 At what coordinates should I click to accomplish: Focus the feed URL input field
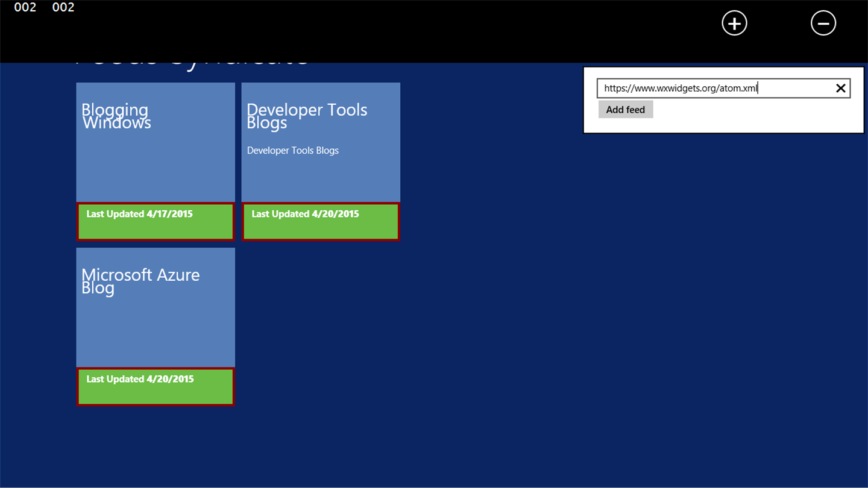click(723, 89)
